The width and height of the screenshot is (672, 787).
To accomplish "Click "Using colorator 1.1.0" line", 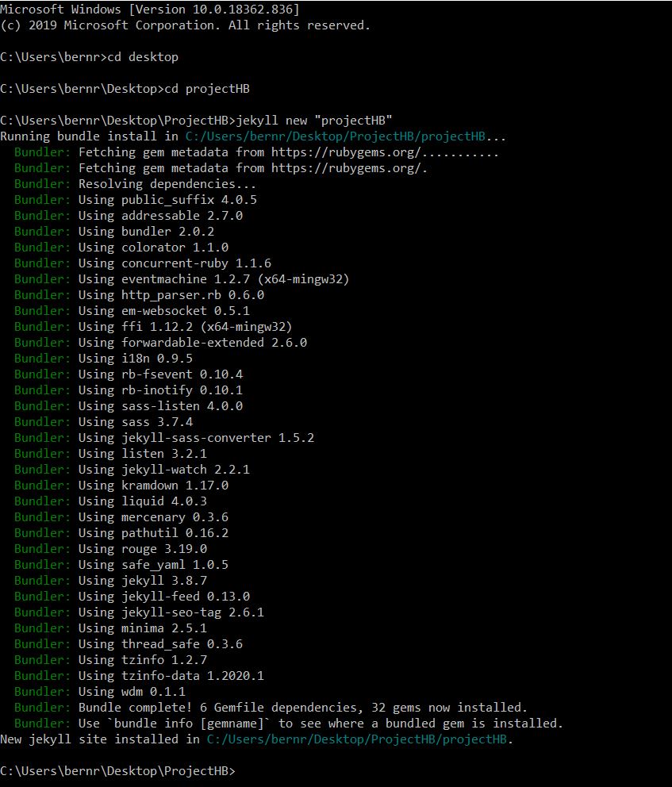I will [121, 248].
